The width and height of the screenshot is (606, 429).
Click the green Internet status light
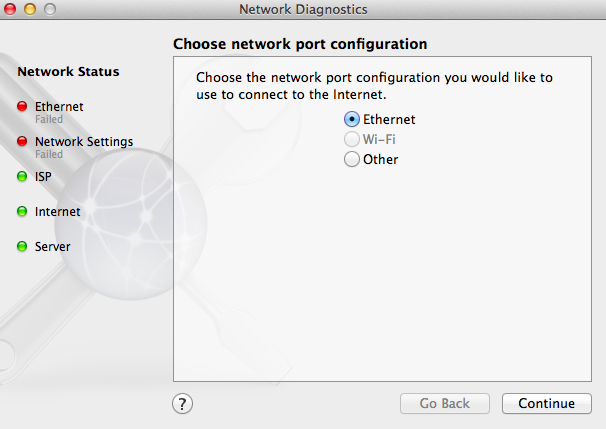(x=22, y=212)
